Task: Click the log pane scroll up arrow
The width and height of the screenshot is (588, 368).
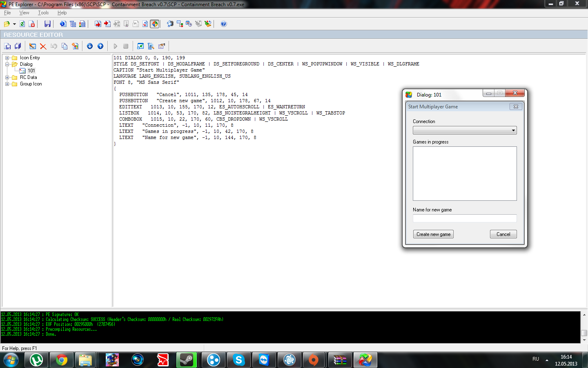Action: click(x=584, y=315)
